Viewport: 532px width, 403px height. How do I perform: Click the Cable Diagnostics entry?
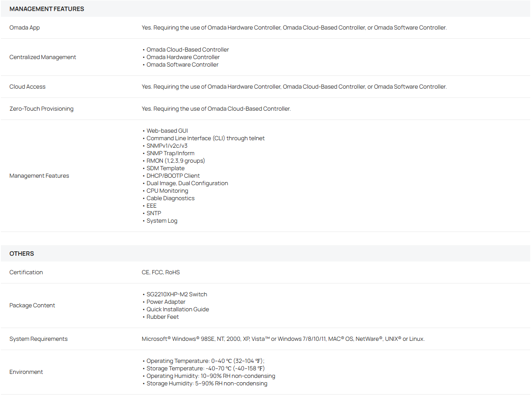(170, 198)
